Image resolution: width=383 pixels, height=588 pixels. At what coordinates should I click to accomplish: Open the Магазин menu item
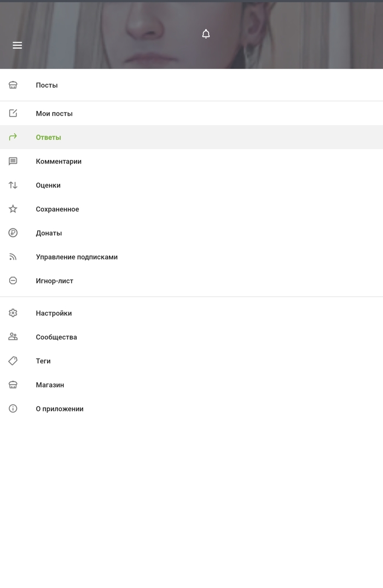(x=50, y=385)
